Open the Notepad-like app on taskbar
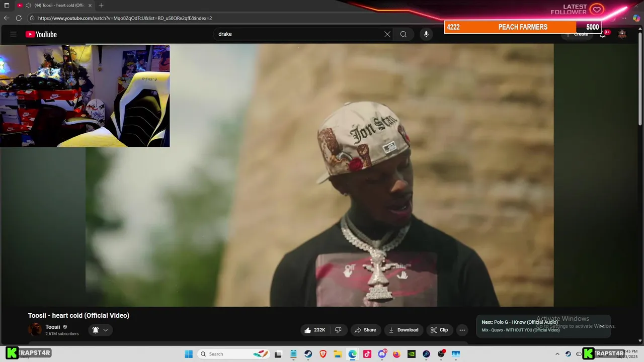Viewport: 644px width, 362px height. pos(293,354)
